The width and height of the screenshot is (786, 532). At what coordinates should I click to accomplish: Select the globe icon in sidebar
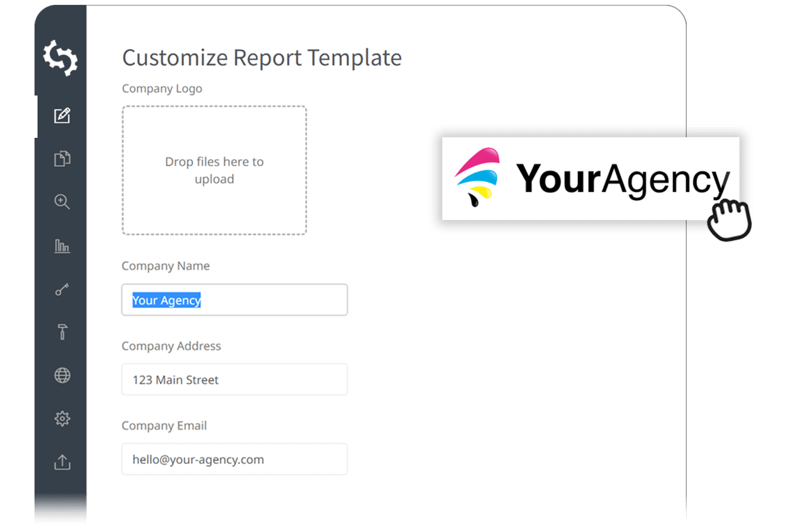62,375
